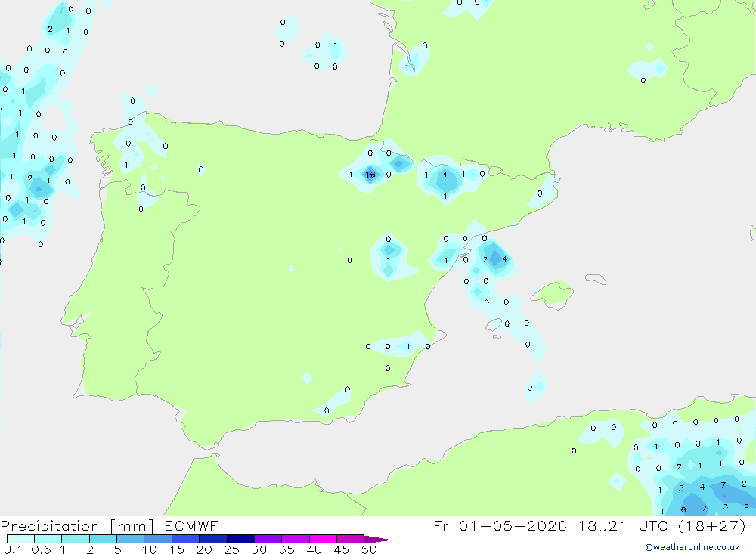Viewport: 756px width, 554px height.
Task: Click the '10' legend scale label
Action: coord(150,549)
